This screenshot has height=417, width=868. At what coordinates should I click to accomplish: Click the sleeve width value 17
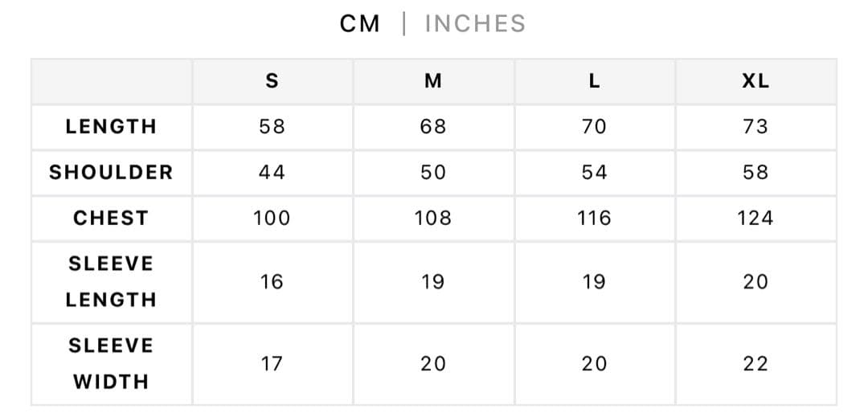(x=272, y=364)
